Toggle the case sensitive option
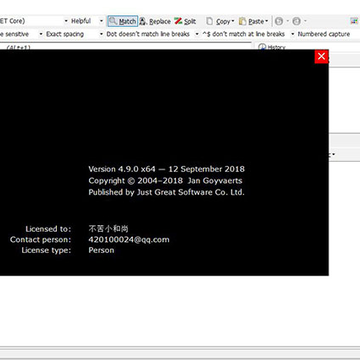The width and height of the screenshot is (360, 360). (x=14, y=34)
